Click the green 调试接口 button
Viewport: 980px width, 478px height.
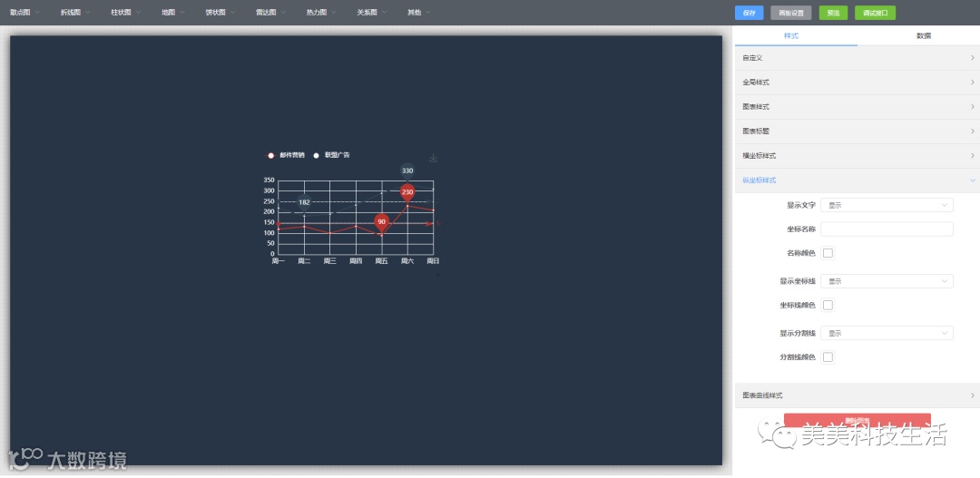875,13
